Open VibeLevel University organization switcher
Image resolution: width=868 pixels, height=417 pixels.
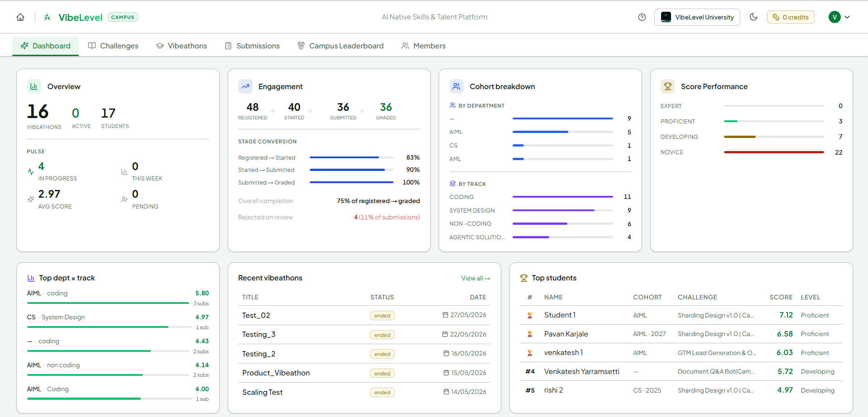coord(697,17)
